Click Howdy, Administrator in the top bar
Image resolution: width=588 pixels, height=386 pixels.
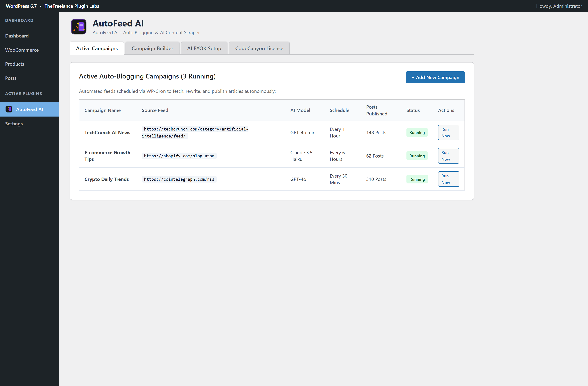click(x=559, y=6)
